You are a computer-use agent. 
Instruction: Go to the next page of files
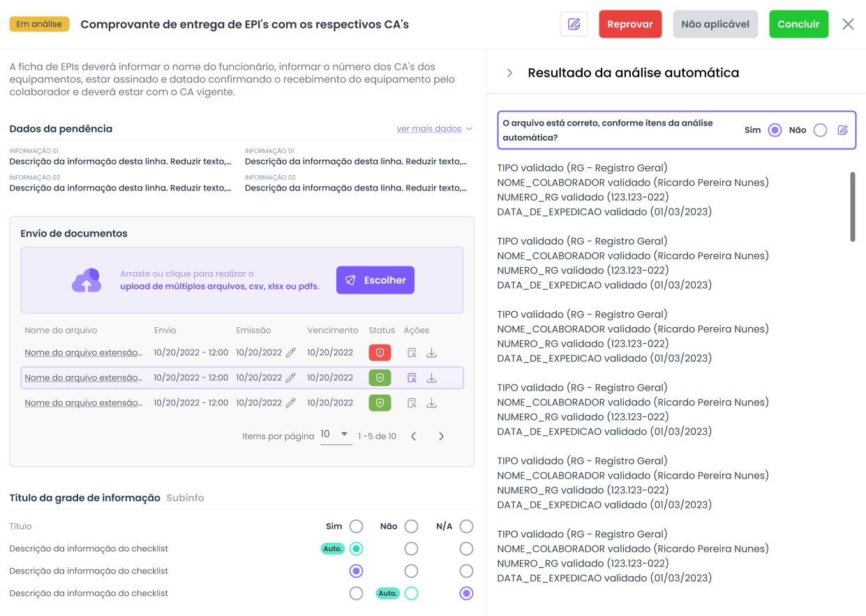coord(441,437)
